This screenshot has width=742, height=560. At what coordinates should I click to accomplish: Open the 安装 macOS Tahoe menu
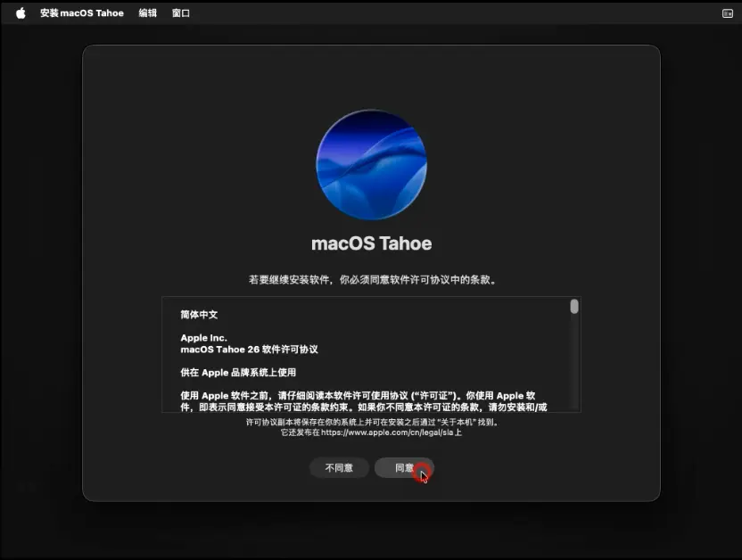[82, 13]
